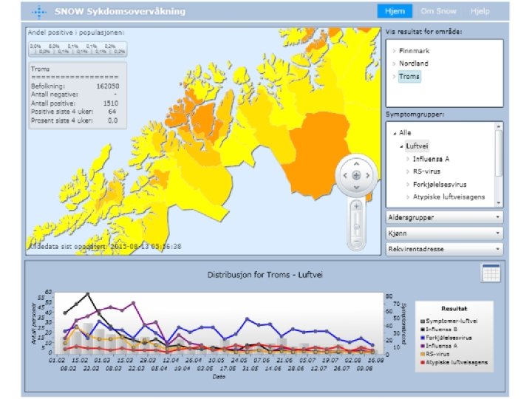This screenshot has height=399, width=532.
Task: Click the 'Kildedata sist oppdatert' timestamp
Action: pyautogui.click(x=105, y=247)
